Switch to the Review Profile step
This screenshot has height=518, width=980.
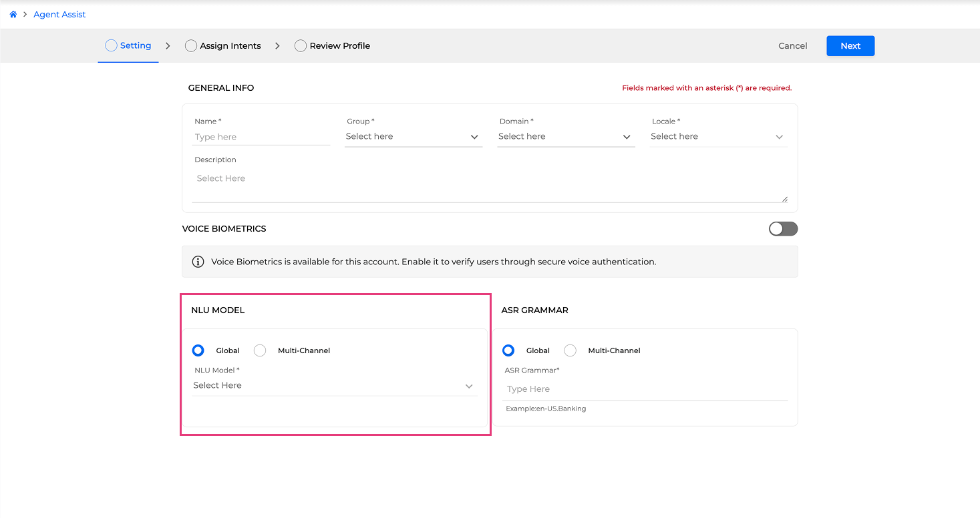pos(339,46)
